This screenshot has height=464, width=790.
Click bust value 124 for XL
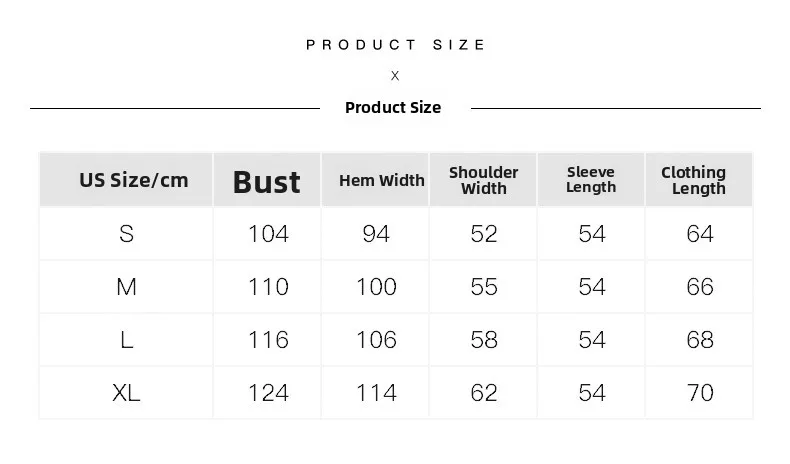pos(268,393)
